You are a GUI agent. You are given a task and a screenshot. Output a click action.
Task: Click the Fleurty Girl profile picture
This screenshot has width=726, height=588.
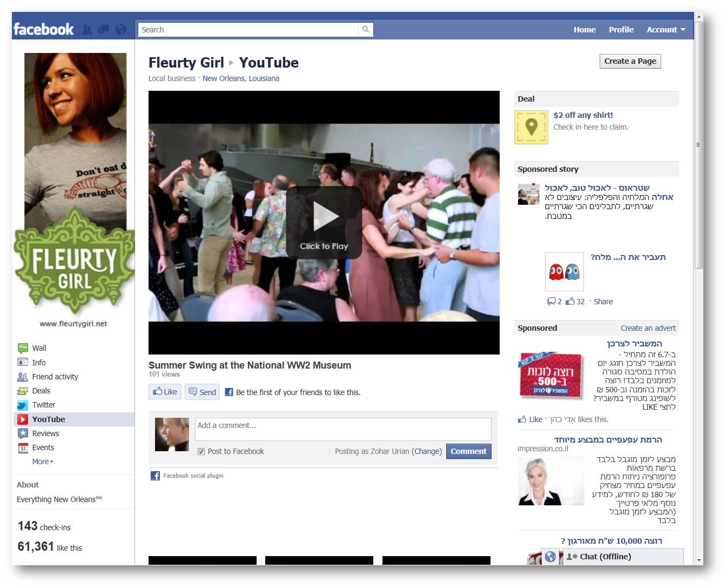[x=74, y=191]
